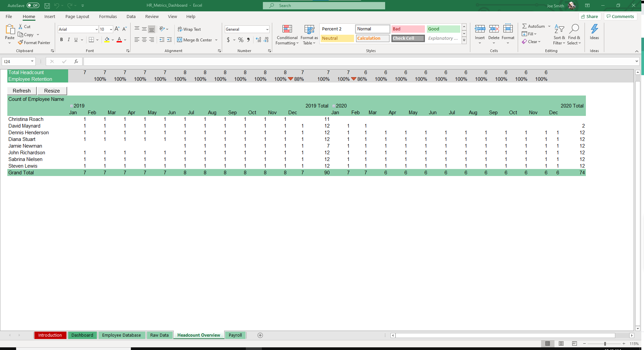This screenshot has height=350, width=644.
Task: Click the Share button
Action: pos(590,17)
